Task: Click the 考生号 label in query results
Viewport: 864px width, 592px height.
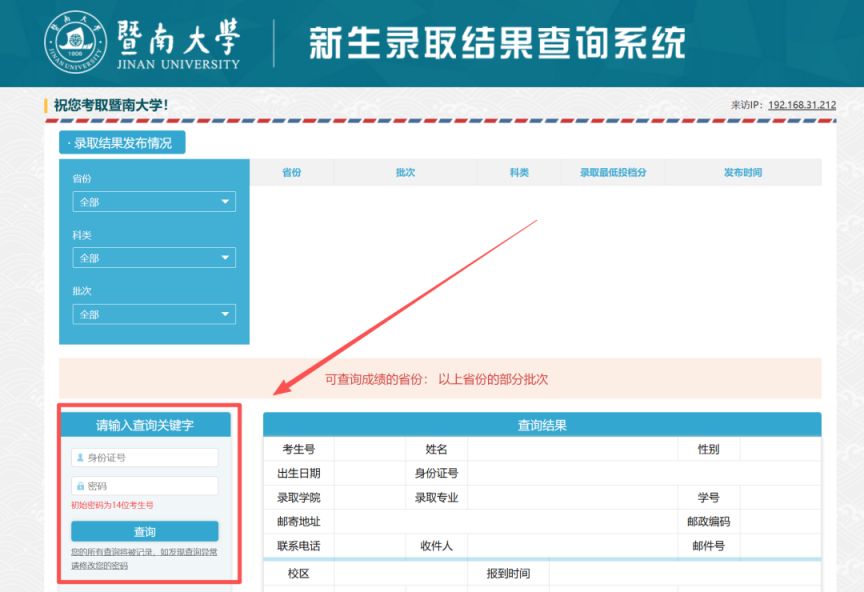Action: click(x=299, y=449)
